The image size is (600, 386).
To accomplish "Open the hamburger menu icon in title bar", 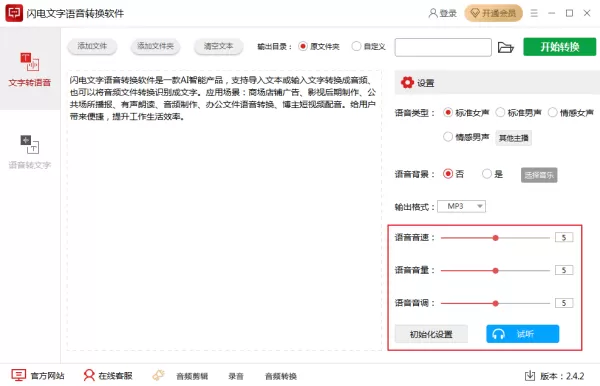I will tap(534, 13).
